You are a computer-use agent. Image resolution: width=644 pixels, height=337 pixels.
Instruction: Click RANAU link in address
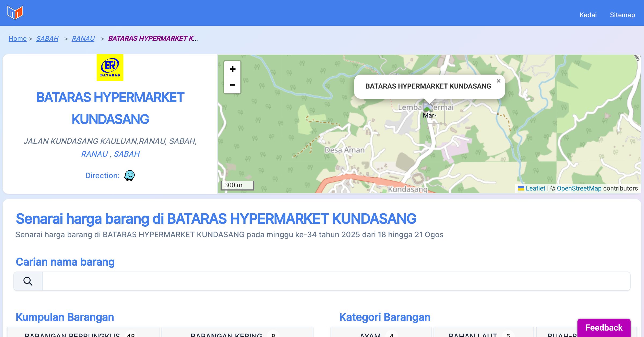pyautogui.click(x=94, y=154)
